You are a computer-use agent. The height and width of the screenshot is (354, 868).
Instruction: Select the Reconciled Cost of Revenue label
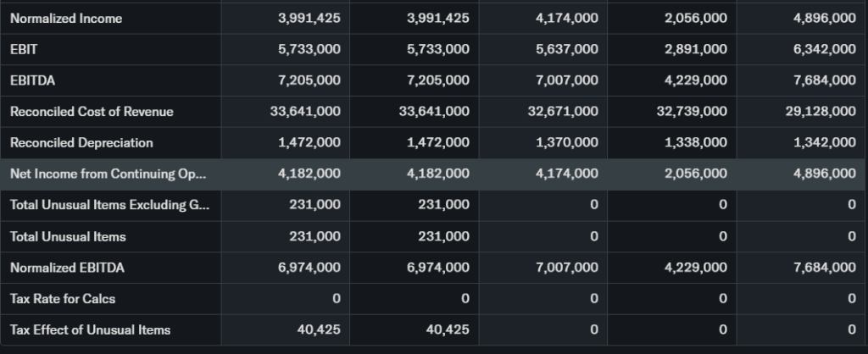pyautogui.click(x=92, y=112)
